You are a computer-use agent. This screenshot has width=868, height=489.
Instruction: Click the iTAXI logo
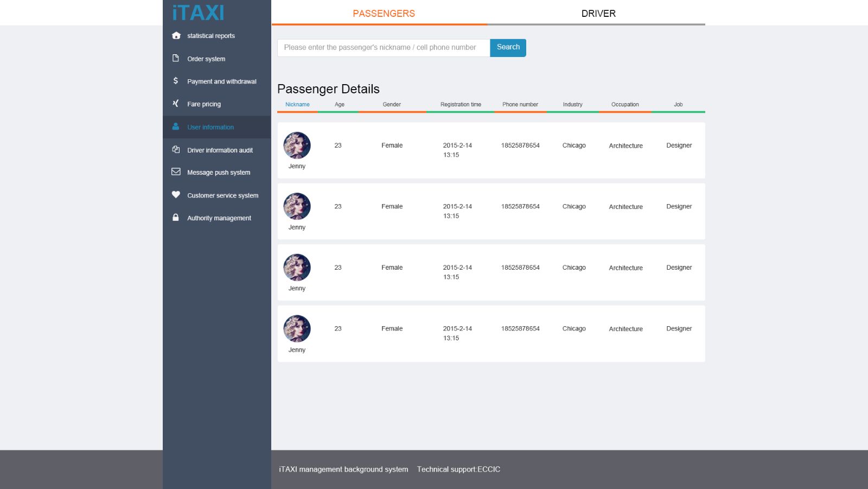point(198,13)
